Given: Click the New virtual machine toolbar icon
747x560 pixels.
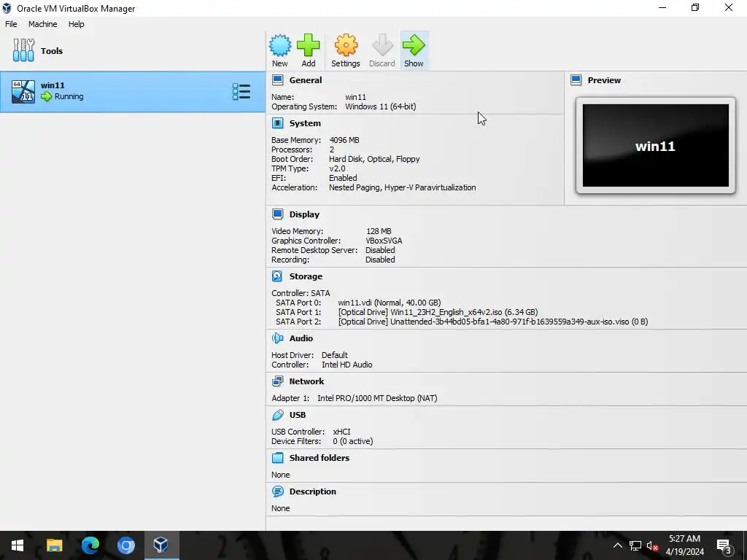Looking at the screenshot, I should [x=279, y=45].
